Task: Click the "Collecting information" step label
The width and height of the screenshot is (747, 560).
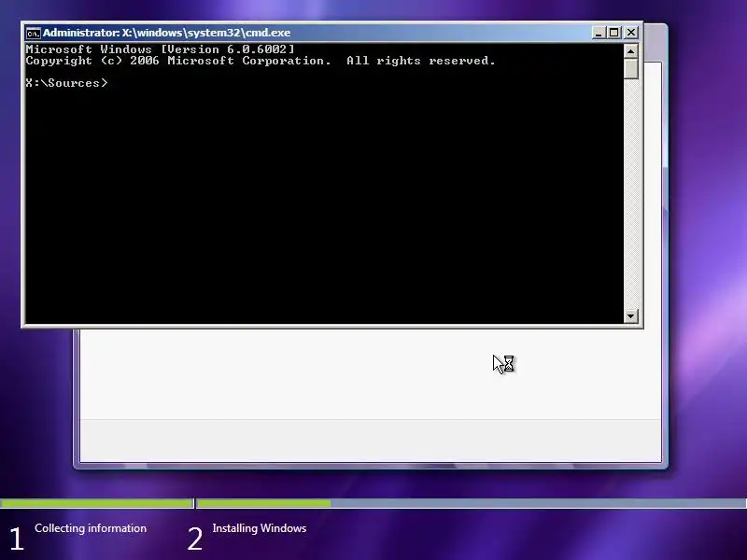Action: pyautogui.click(x=91, y=528)
